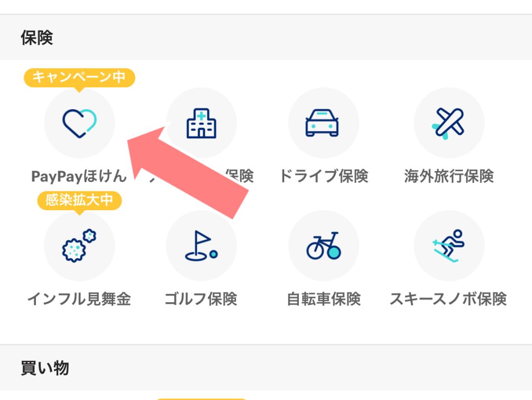
Task: Select the golf flag icon
Action: tap(201, 246)
